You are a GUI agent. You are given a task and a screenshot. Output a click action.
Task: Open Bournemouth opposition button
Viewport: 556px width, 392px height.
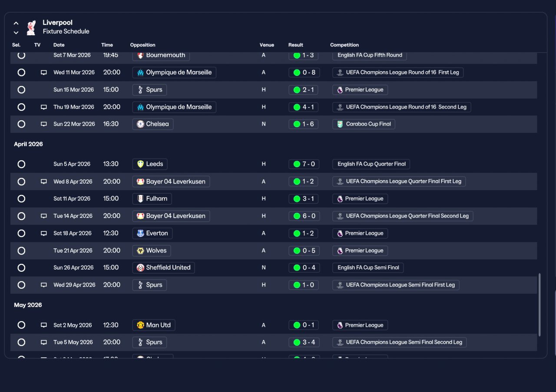[x=161, y=56]
